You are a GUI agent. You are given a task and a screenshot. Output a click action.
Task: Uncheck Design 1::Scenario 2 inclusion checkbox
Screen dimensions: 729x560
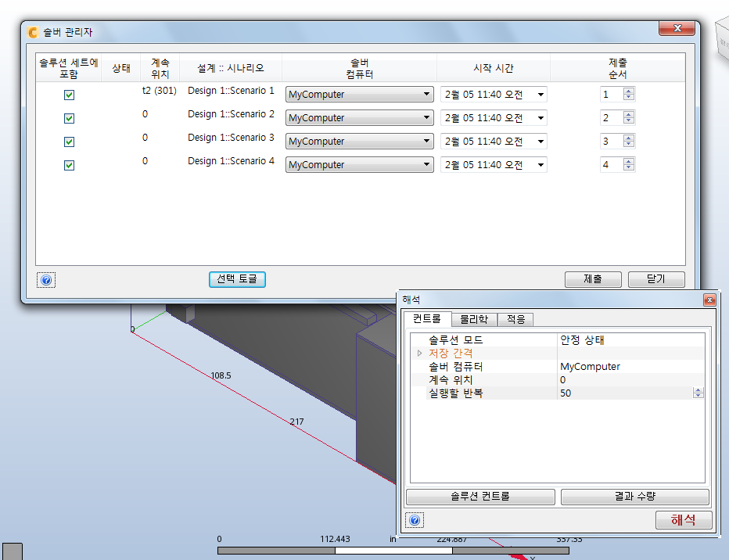(69, 118)
